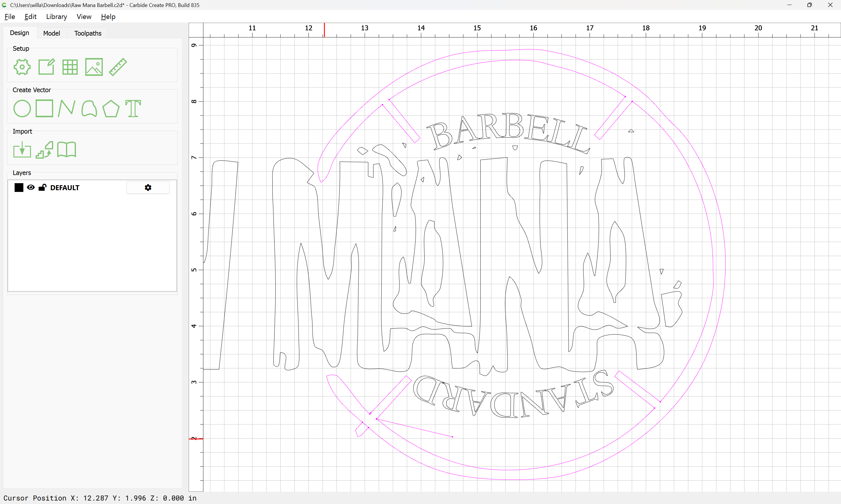This screenshot has width=841, height=504.
Task: Click the Trace image icon
Action: pyautogui.click(x=44, y=150)
